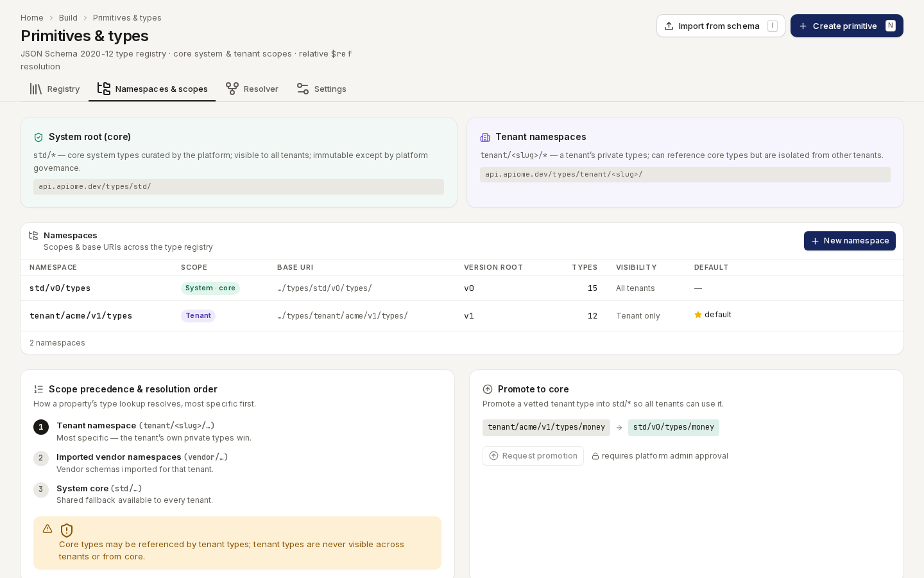This screenshot has height=578, width=924.
Task: Click the System root shield icon
Action: pyautogui.click(x=38, y=137)
